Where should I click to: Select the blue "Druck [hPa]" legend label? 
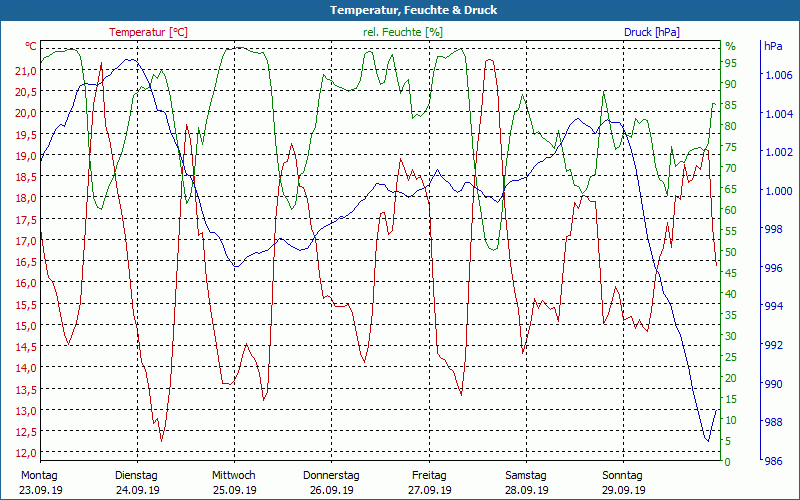[x=651, y=32]
